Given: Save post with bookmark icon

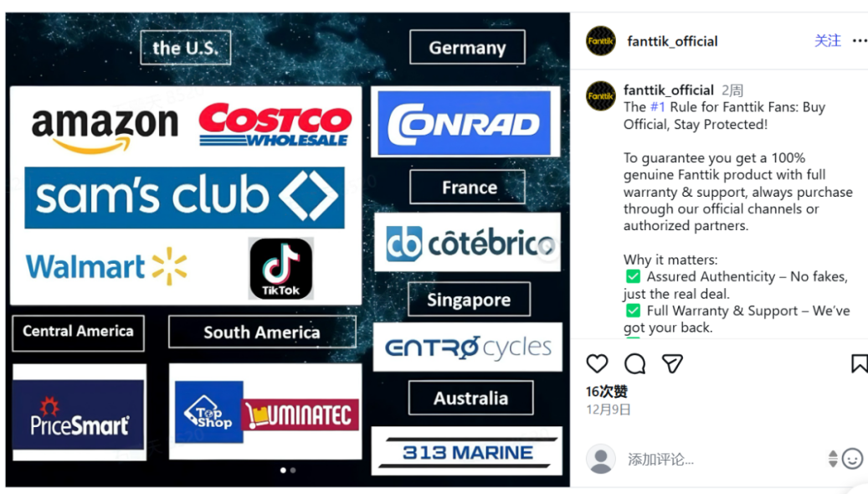Looking at the screenshot, I should 859,364.
